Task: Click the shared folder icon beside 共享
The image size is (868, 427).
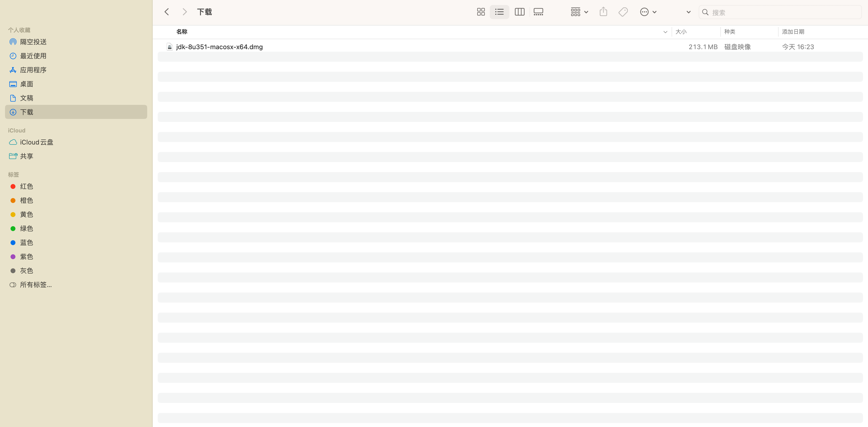Action: (13, 156)
